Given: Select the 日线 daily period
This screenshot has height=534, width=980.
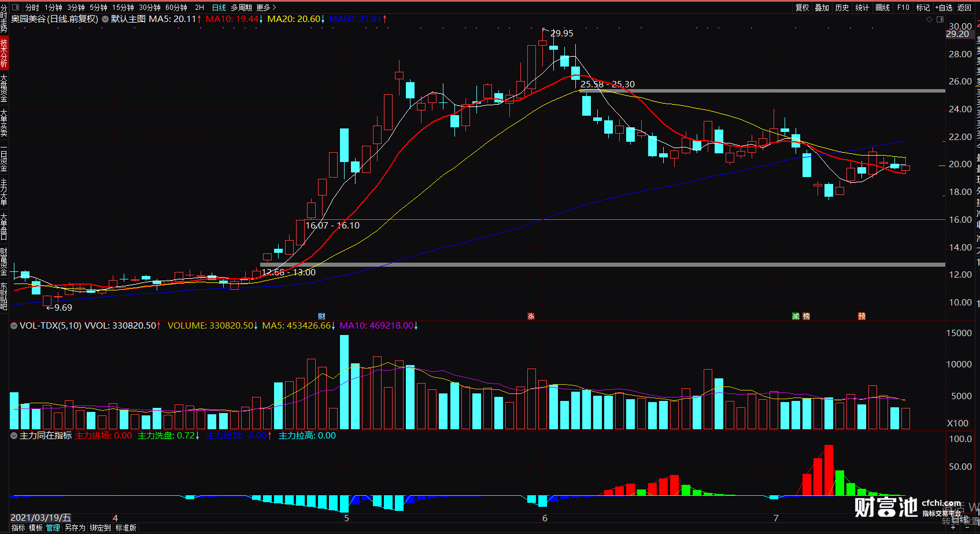Looking at the screenshot, I should click(219, 8).
